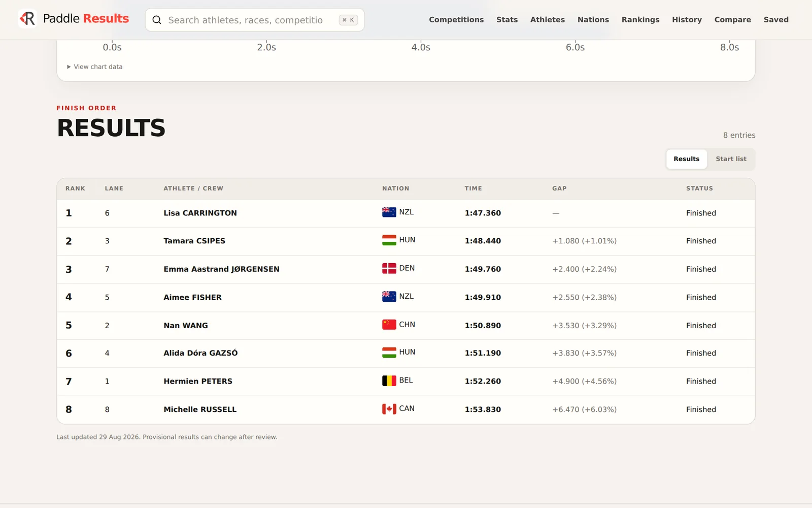Open Aimee FISHER athlete profile
The height and width of the screenshot is (508, 812).
pyautogui.click(x=192, y=297)
